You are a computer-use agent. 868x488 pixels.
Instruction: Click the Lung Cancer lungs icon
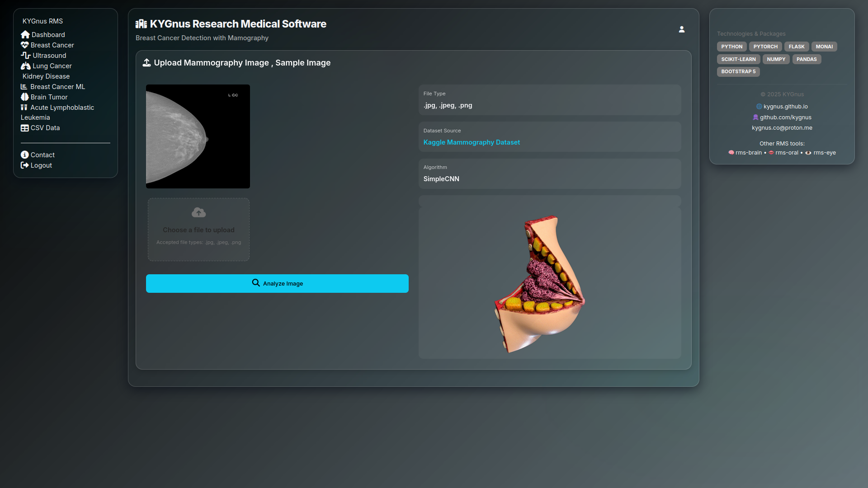click(26, 66)
